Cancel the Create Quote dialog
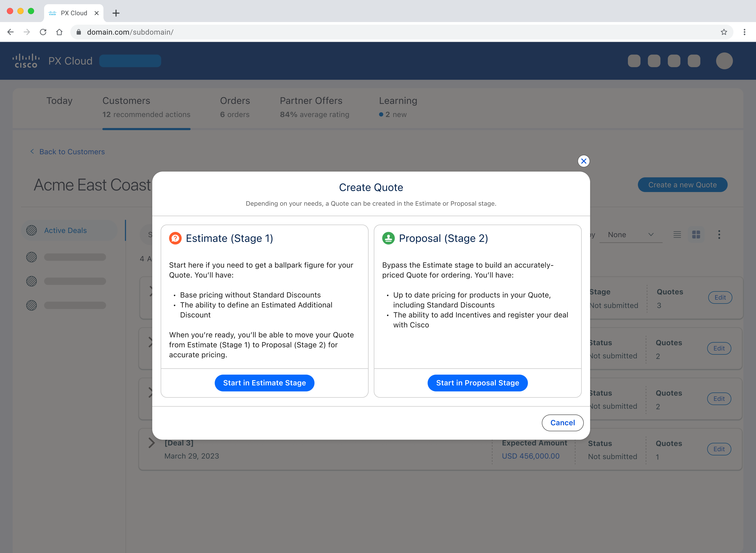The height and width of the screenshot is (553, 756). click(x=562, y=423)
